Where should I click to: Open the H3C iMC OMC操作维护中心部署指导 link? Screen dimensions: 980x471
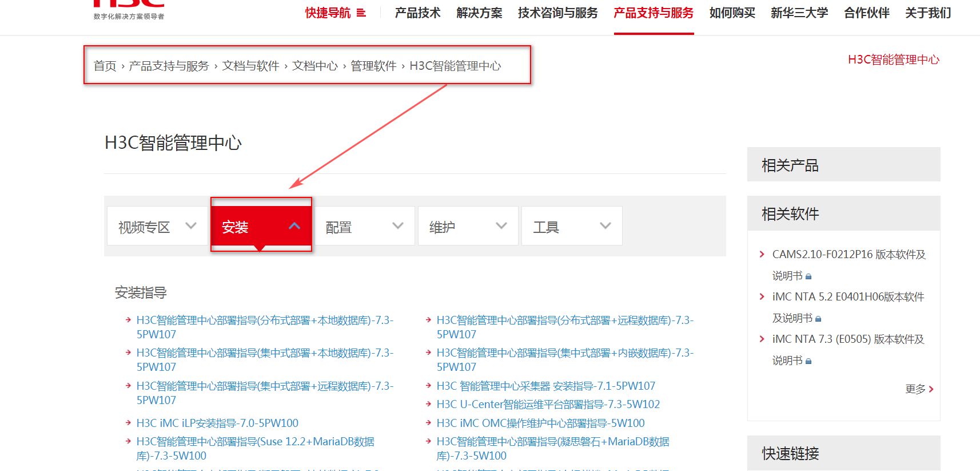click(x=540, y=423)
